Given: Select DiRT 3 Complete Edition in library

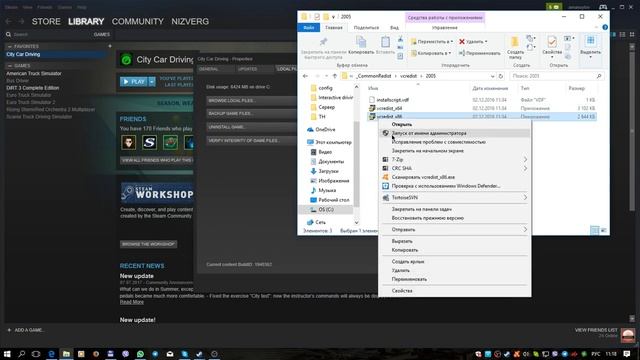Looking at the screenshot, I should [33, 88].
